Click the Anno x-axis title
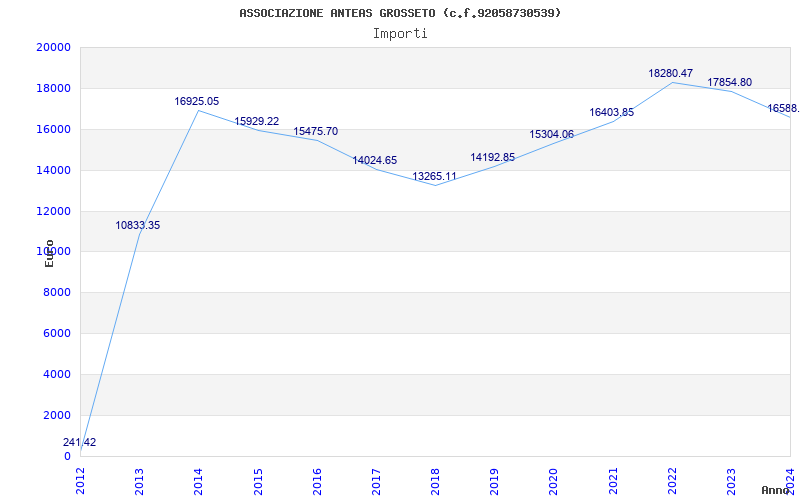The image size is (800, 500). coord(776,490)
